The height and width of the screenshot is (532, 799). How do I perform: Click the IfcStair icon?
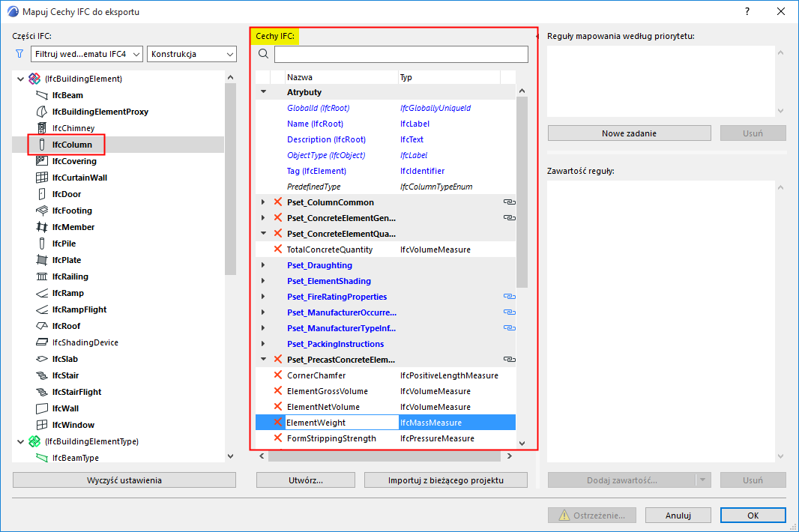[x=42, y=375]
